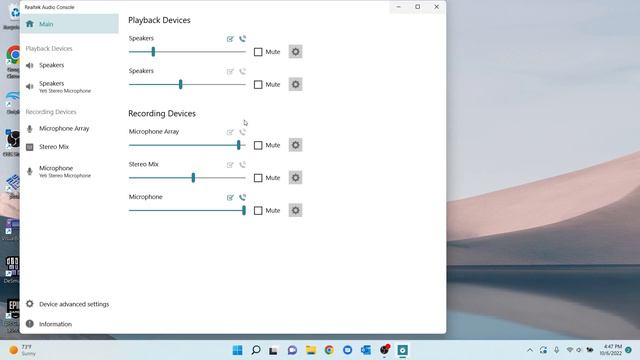This screenshot has height=360, width=640.
Task: Open gear settings for second Speakers row
Action: [296, 84]
